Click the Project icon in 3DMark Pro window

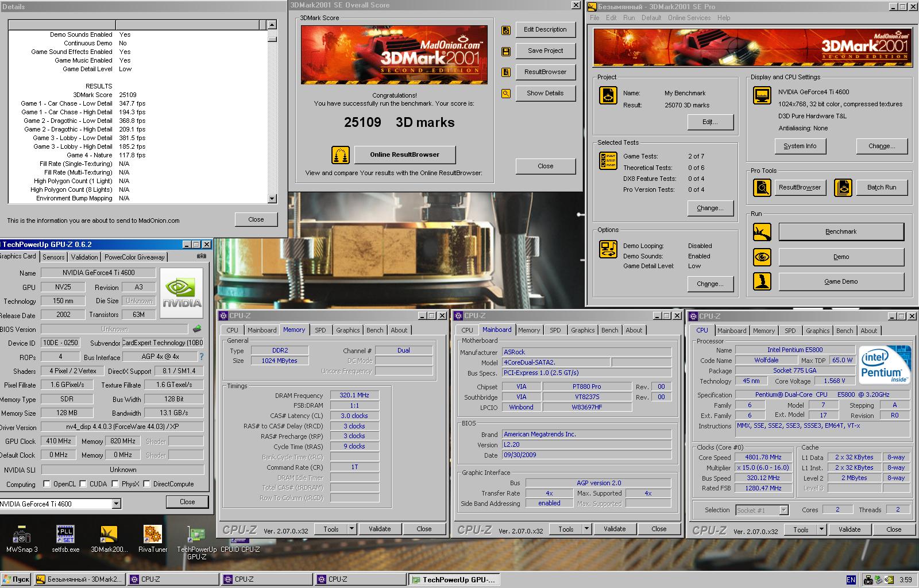pyautogui.click(x=608, y=95)
